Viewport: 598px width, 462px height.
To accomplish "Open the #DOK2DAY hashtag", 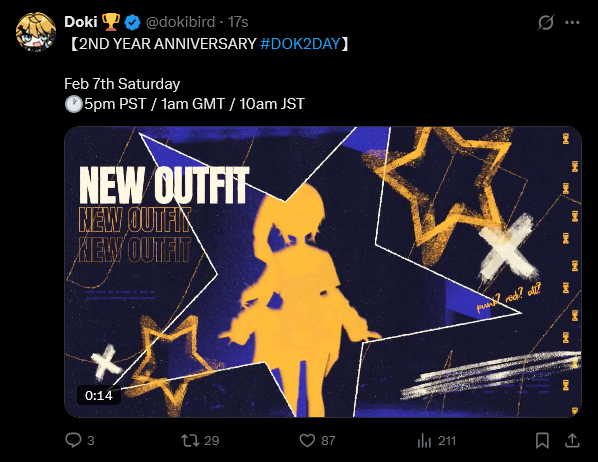I will [300, 43].
